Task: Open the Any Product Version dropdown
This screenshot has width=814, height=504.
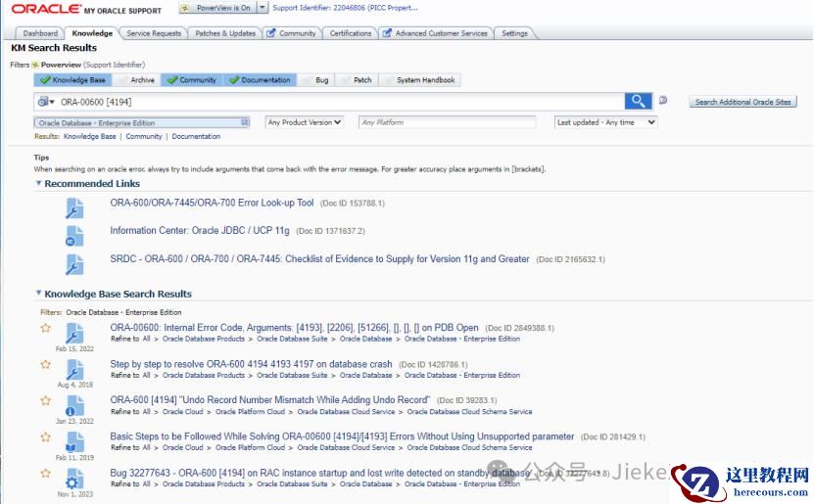Action: [305, 122]
